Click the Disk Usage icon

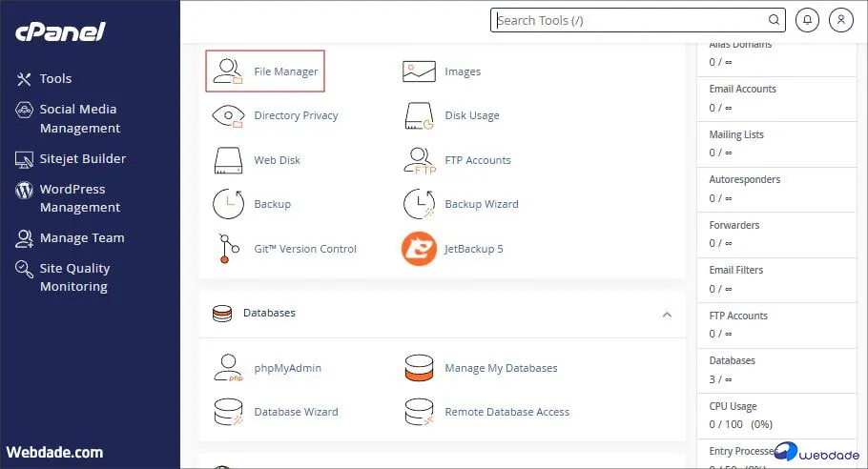point(420,115)
